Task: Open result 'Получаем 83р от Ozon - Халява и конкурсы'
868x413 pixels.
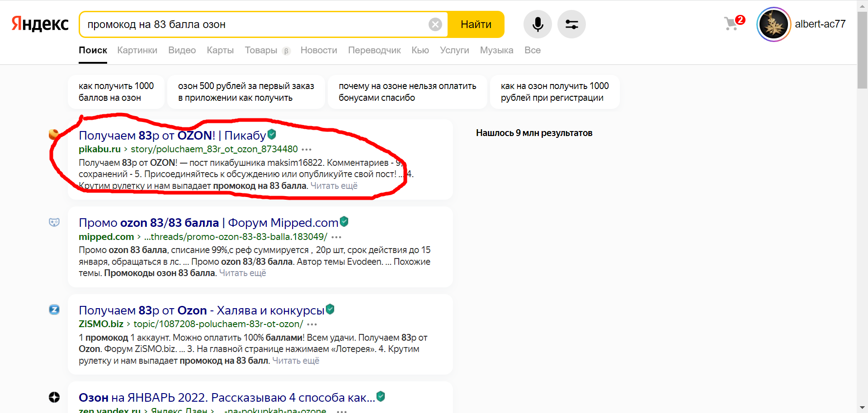Action: [202, 310]
